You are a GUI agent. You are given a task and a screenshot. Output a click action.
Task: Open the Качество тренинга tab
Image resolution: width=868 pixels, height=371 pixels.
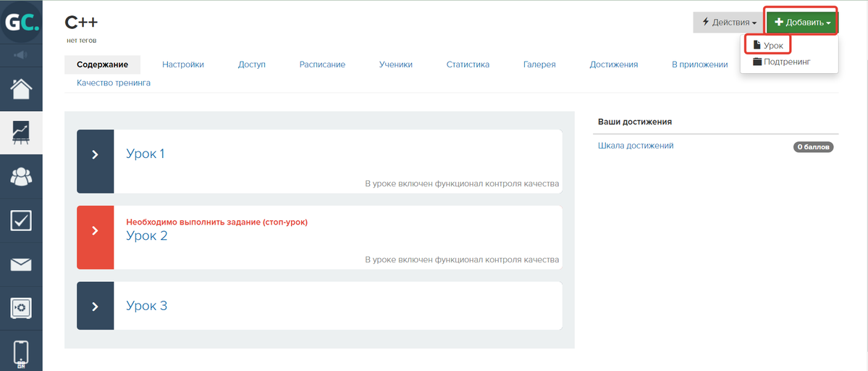click(114, 83)
